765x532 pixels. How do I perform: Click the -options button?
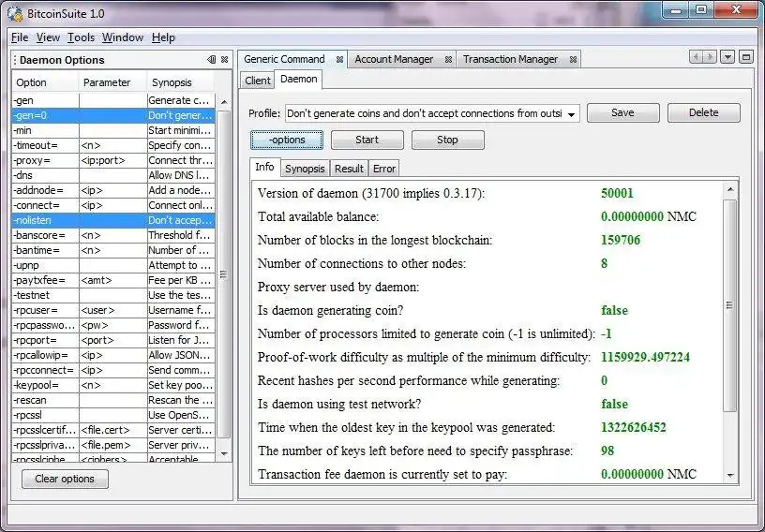click(287, 140)
